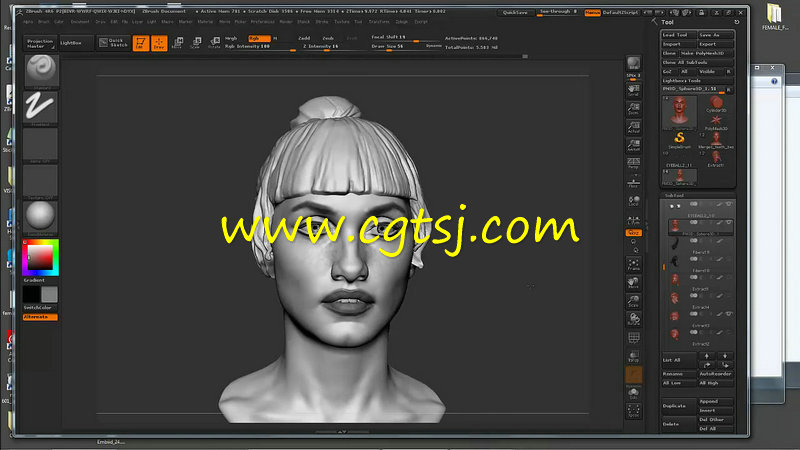
Task: Click Load Tool button
Action: pos(679,35)
